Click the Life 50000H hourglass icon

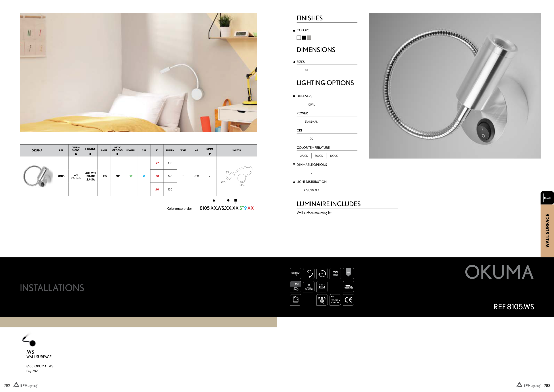309,286
